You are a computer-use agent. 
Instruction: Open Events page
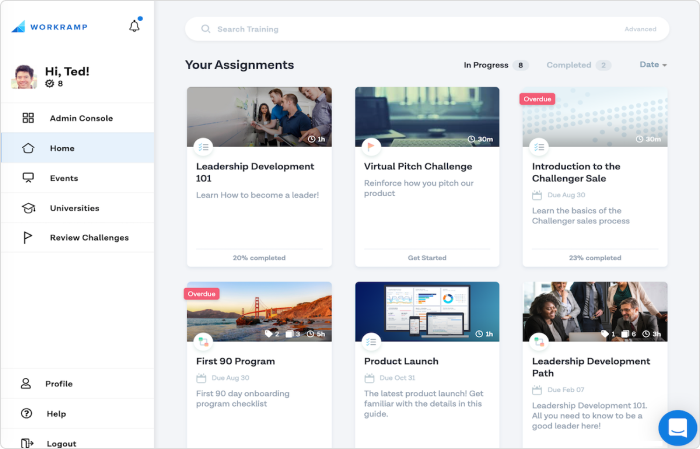pos(78,178)
